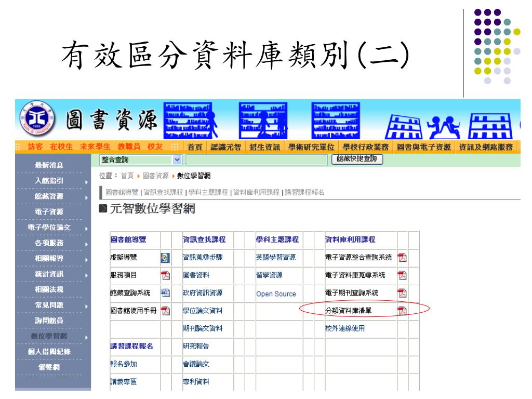Open document icon next to 館藏查詢系統
532x399 pixels.
tap(165, 293)
